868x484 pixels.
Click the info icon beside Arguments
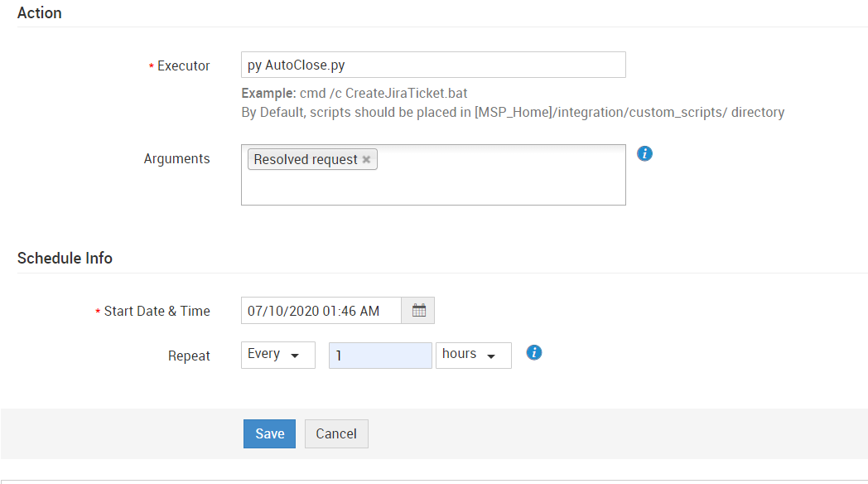645,153
